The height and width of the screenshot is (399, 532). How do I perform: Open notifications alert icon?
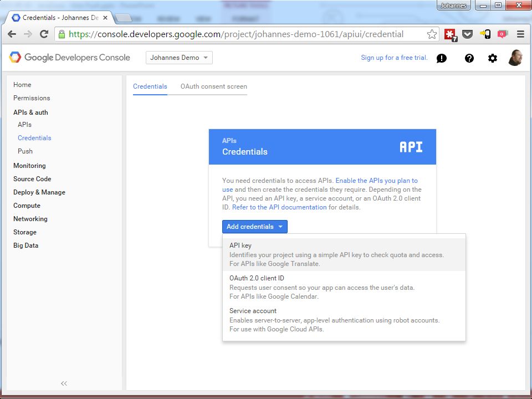[442, 58]
